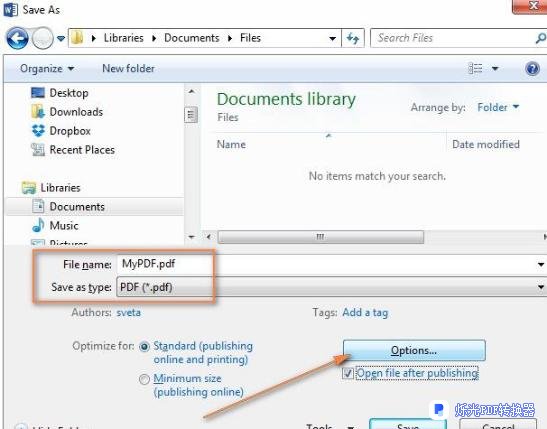Screen dimensions: 547x429
Task: Click the change view icon
Action: click(x=475, y=68)
